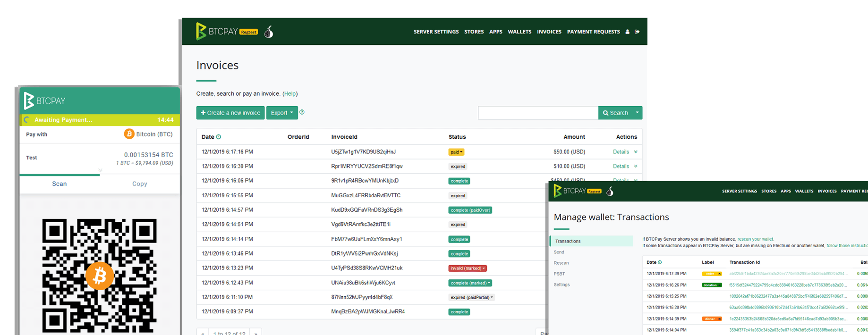Select Transactions in the wallet side menu
This screenshot has width=868, height=335.
(x=591, y=241)
